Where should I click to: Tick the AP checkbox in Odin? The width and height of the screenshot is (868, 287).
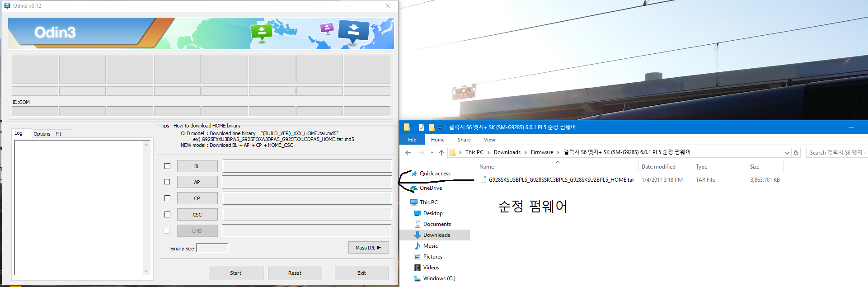coord(167,182)
